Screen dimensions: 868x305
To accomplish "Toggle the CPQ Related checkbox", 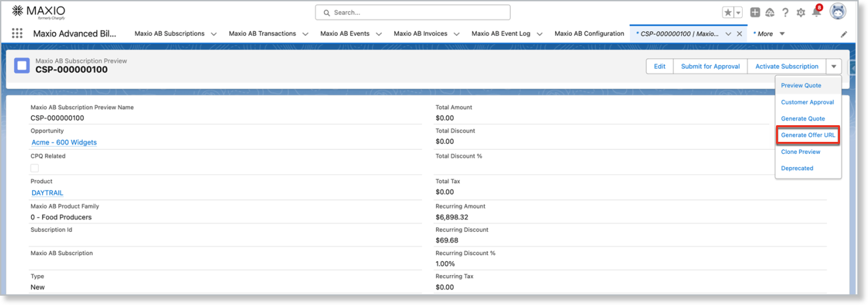I will coord(35,168).
